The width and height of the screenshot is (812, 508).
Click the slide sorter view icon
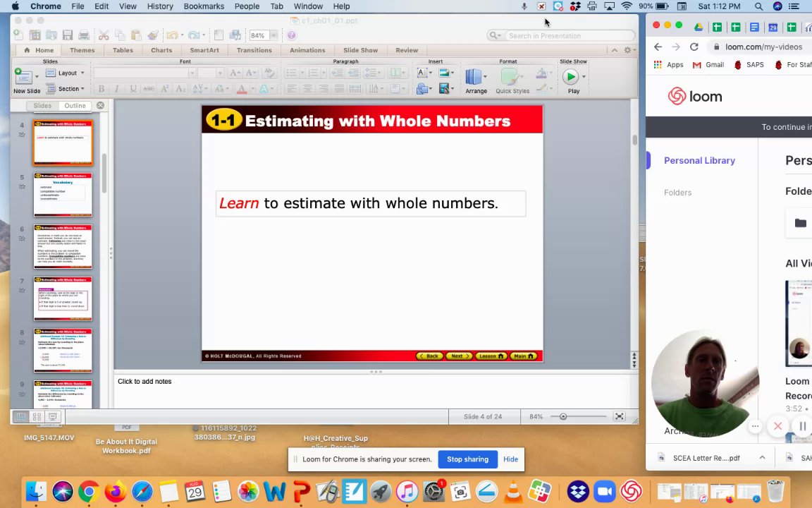tap(37, 416)
